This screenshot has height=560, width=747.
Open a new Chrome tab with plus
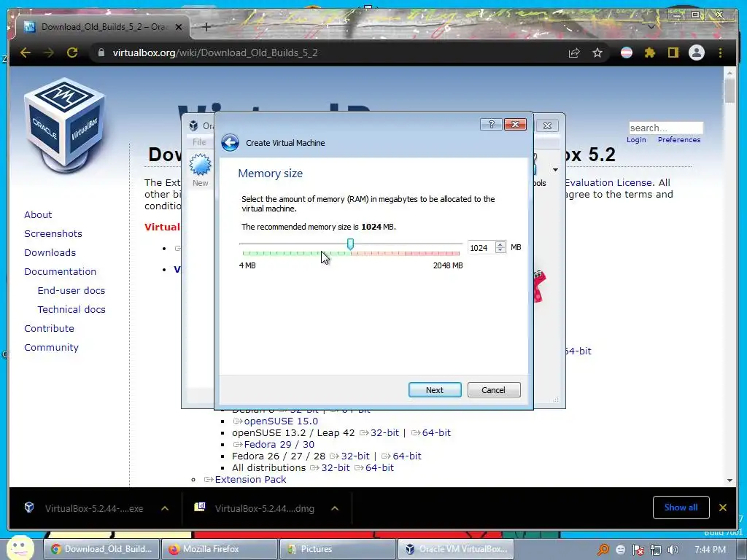206,27
